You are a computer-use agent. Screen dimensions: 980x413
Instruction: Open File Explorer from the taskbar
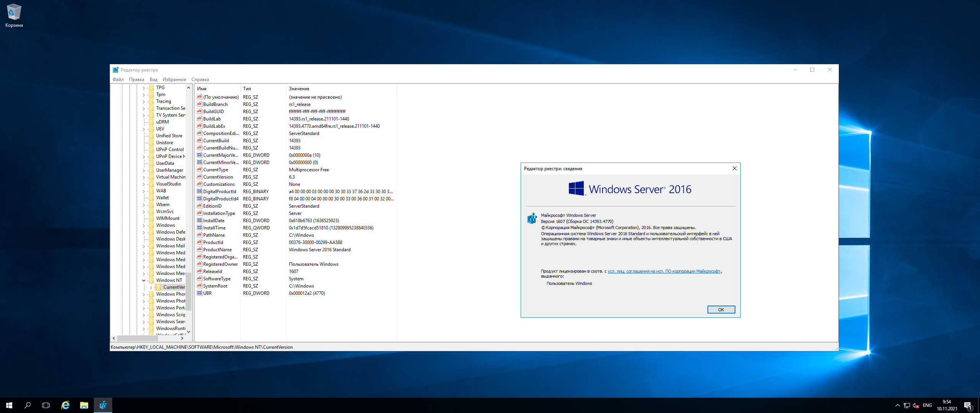(84, 405)
